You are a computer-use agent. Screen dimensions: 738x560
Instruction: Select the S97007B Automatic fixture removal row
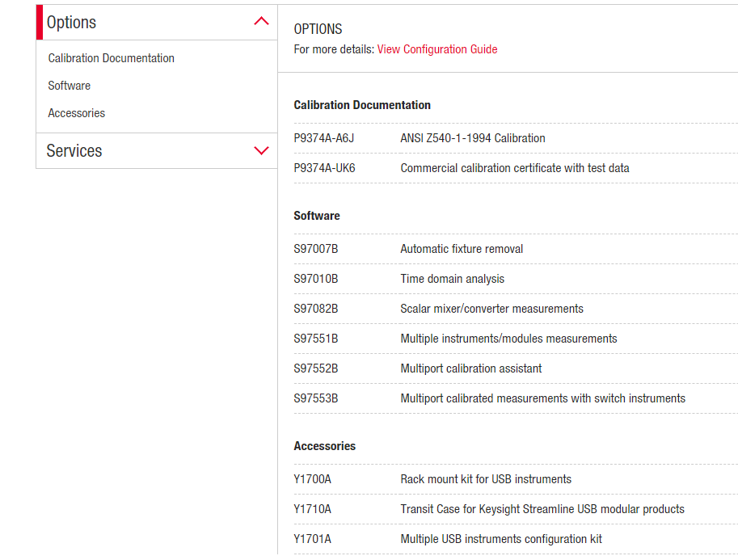coord(462,249)
